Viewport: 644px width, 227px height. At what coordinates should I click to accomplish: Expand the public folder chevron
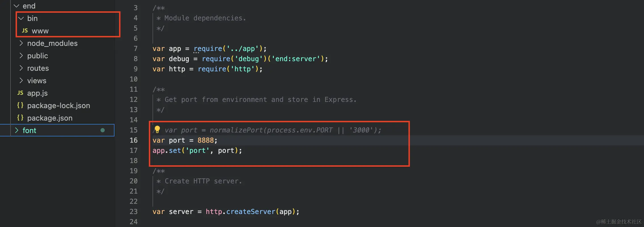click(x=21, y=56)
